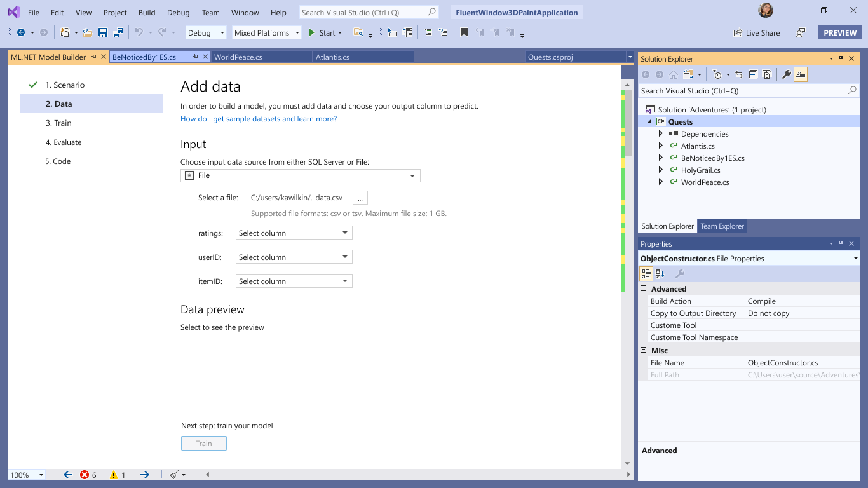Image resolution: width=868 pixels, height=488 pixels.
Task: Click the browse file ellipsis button
Action: click(360, 198)
